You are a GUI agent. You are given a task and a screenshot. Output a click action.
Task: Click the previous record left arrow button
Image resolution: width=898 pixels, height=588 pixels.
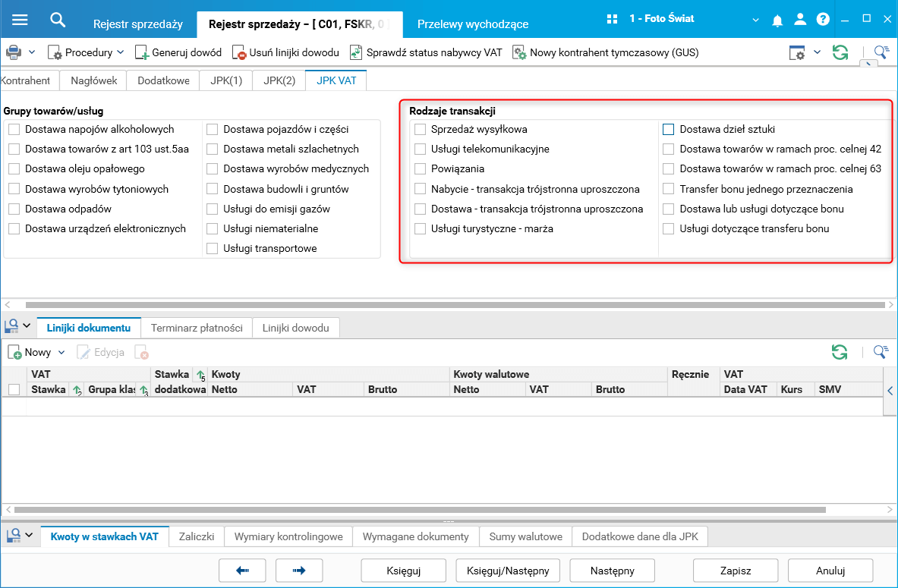coord(242,571)
